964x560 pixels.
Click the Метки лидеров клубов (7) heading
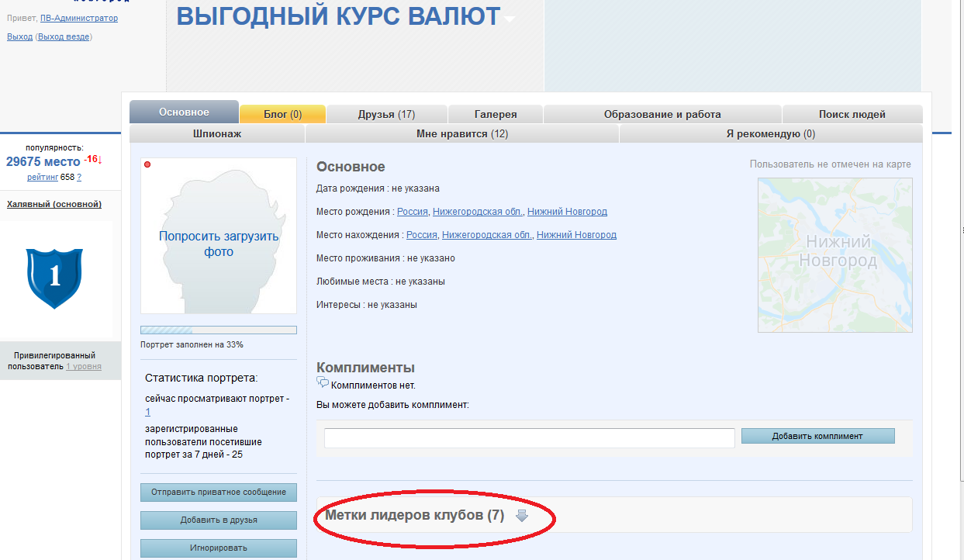(x=415, y=515)
